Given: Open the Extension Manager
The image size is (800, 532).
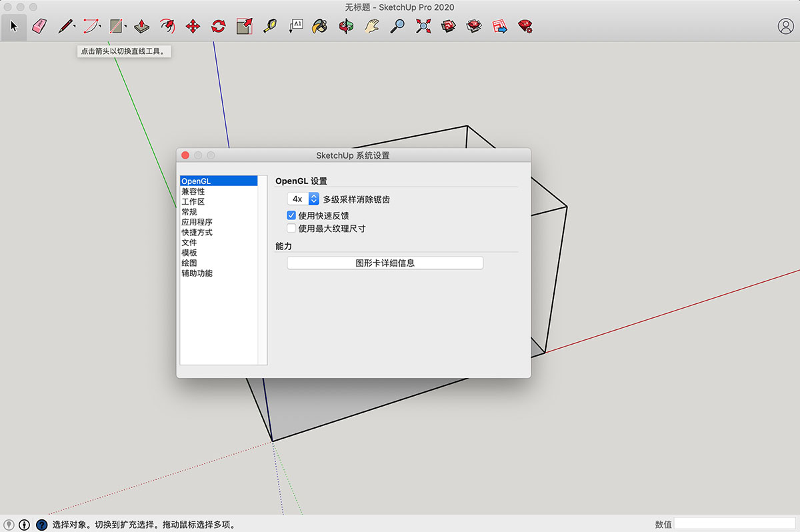Looking at the screenshot, I should pos(525,27).
